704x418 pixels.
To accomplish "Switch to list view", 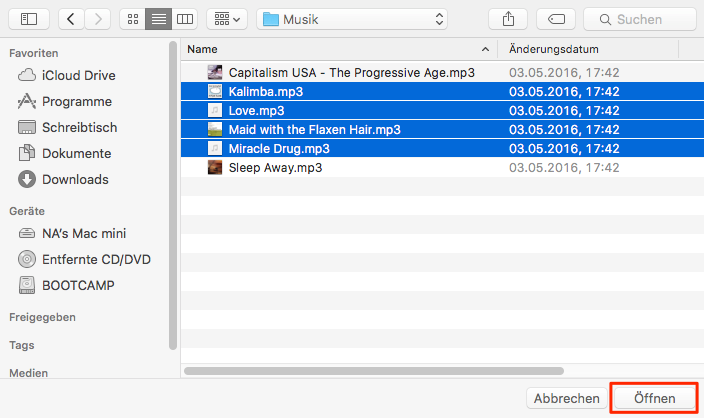I will click(x=158, y=19).
